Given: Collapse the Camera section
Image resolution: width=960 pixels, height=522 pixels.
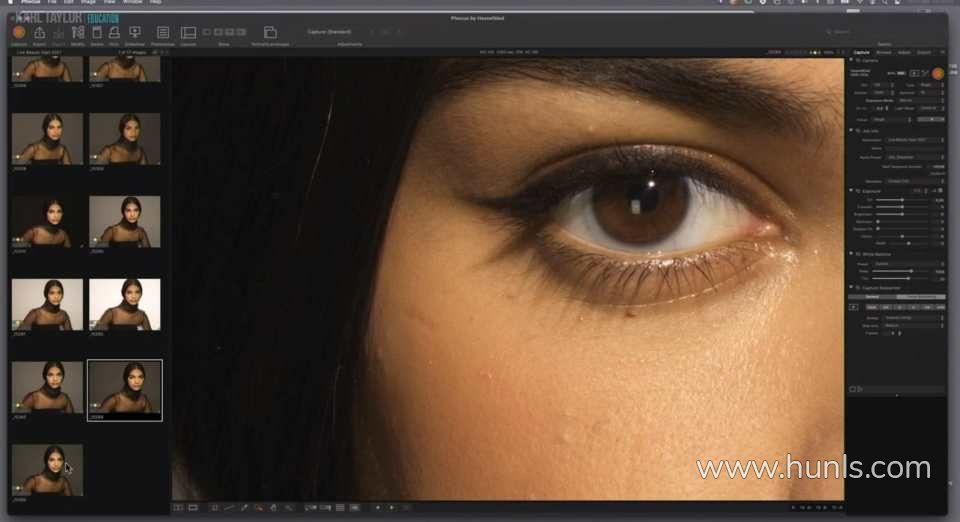Looking at the screenshot, I should (851, 61).
